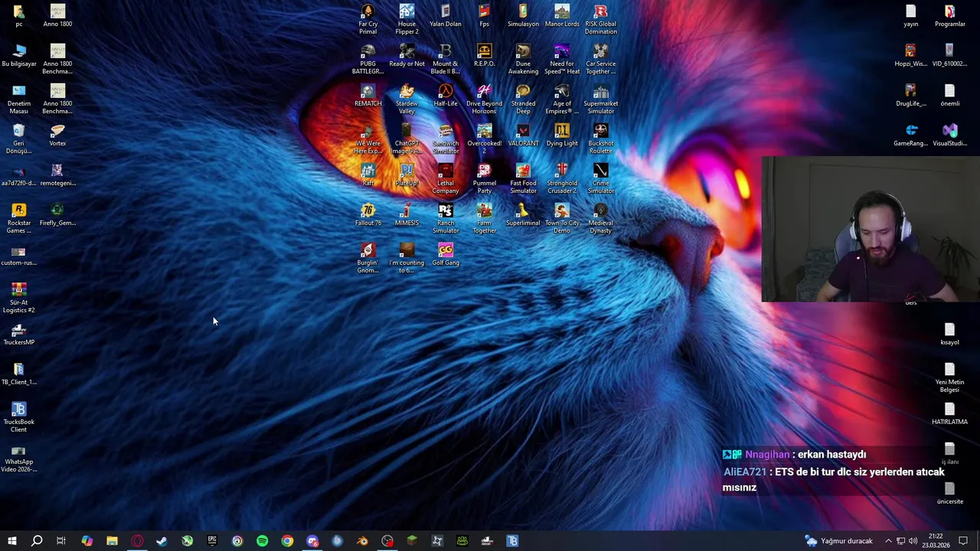Select the Sür-At Logistics #2 archive icon
The width and height of the screenshot is (980, 551).
[19, 298]
